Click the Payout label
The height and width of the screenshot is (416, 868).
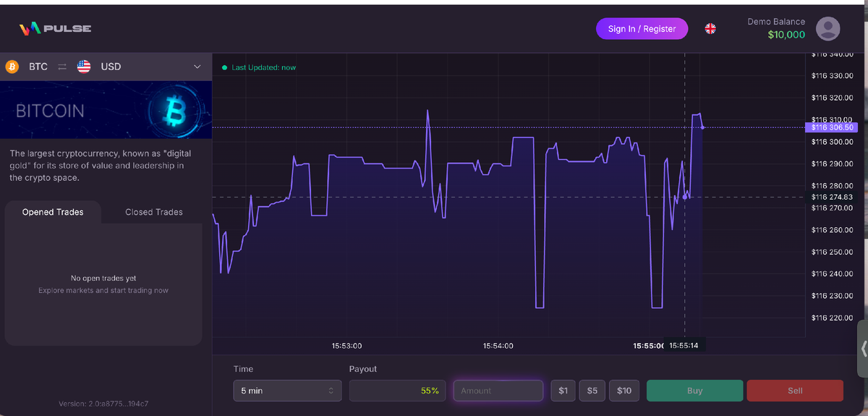pyautogui.click(x=363, y=369)
